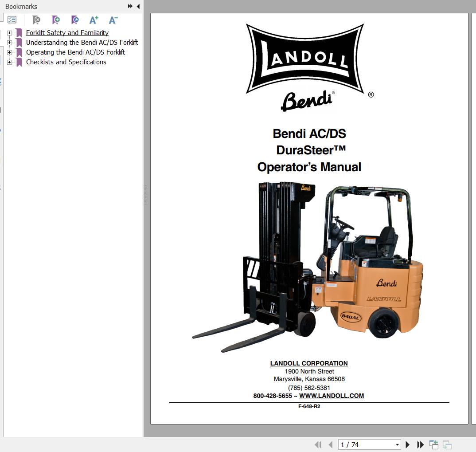Collapse the Bookmarks panel with the arrow
Screen dimensions: 476x452
tap(138, 6)
